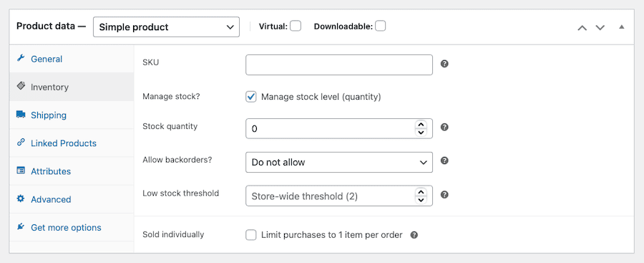
Task: Enable the Virtual product checkbox
Action: coord(296,27)
